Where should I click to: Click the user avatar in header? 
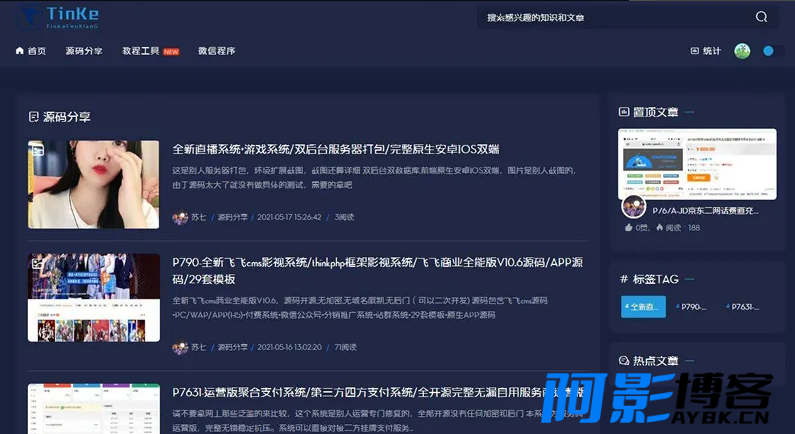(742, 51)
